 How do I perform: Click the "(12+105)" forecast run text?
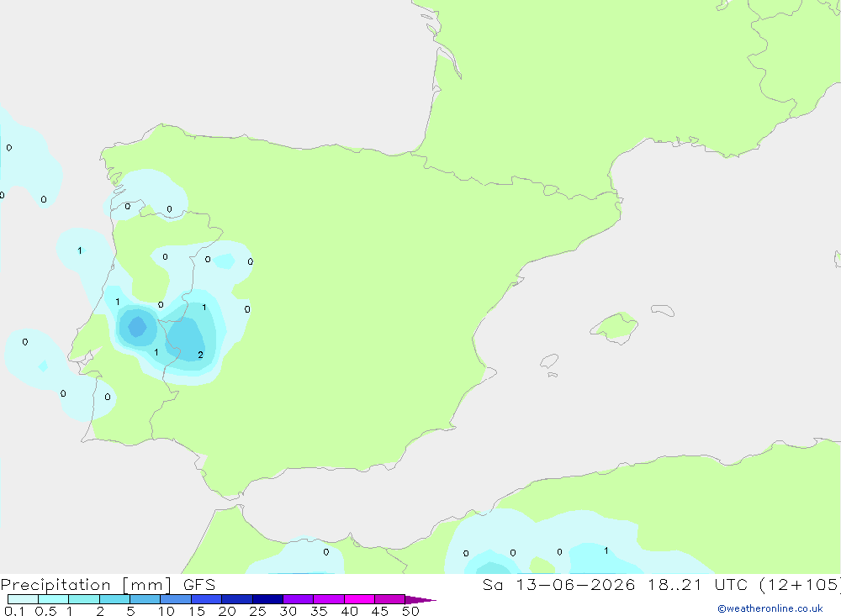801,585
